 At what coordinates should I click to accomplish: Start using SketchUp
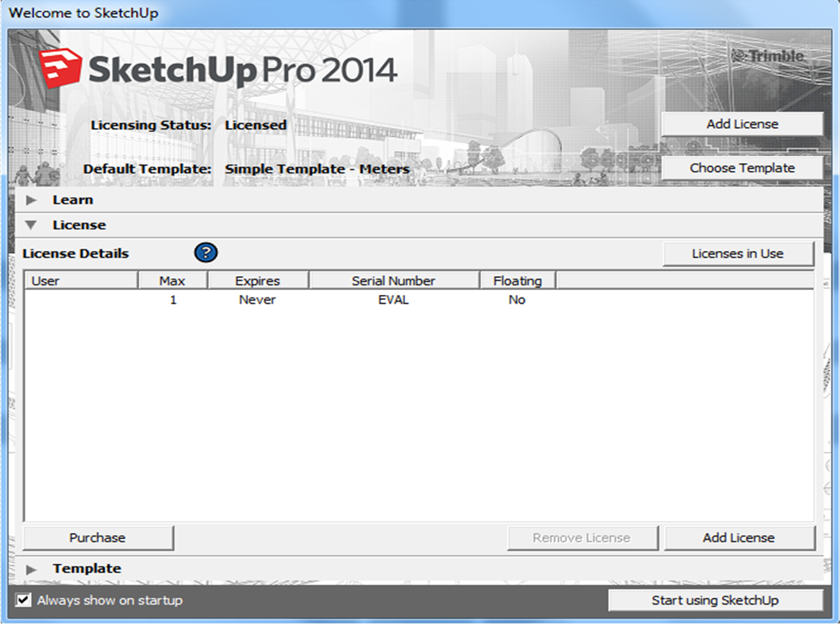click(715, 600)
